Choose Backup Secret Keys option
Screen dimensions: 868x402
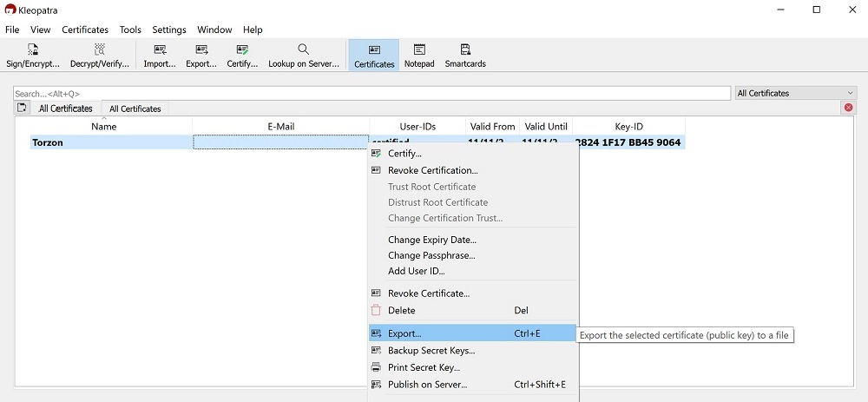point(431,351)
